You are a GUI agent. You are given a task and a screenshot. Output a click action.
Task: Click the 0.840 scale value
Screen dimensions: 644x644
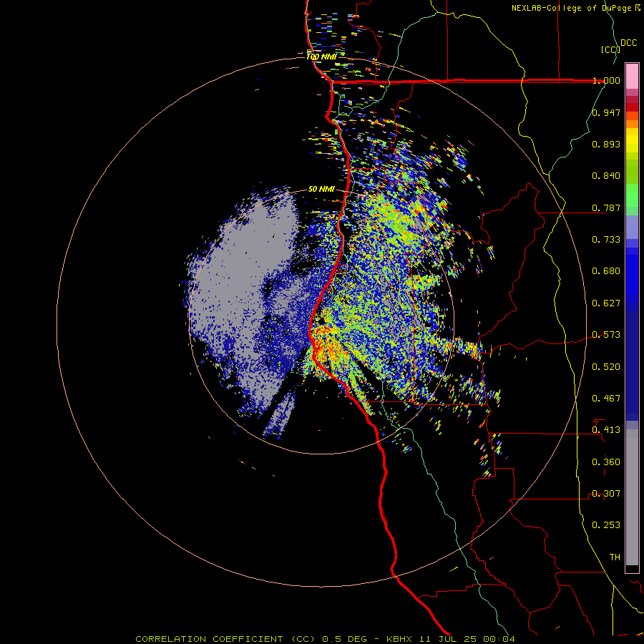[606, 176]
